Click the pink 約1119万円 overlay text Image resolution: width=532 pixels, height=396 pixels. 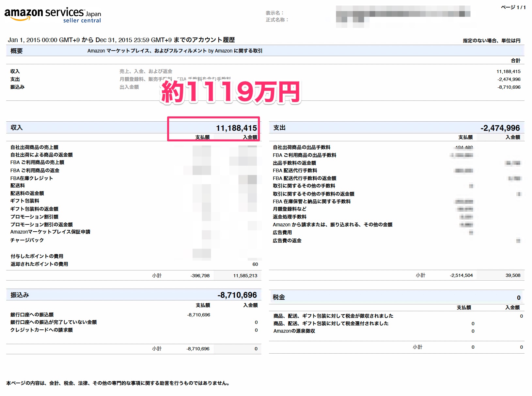click(x=230, y=92)
